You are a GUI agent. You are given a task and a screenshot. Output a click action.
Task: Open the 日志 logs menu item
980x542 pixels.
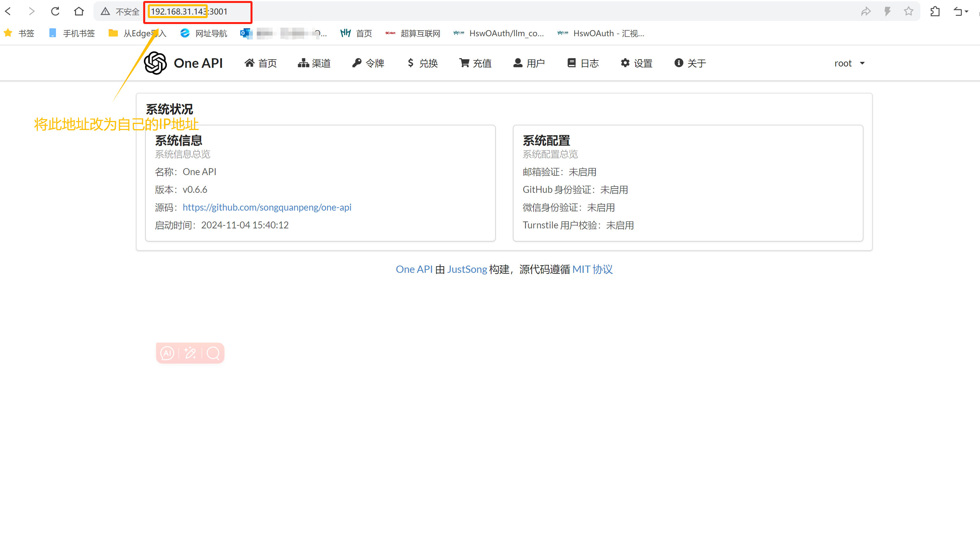[x=583, y=63]
